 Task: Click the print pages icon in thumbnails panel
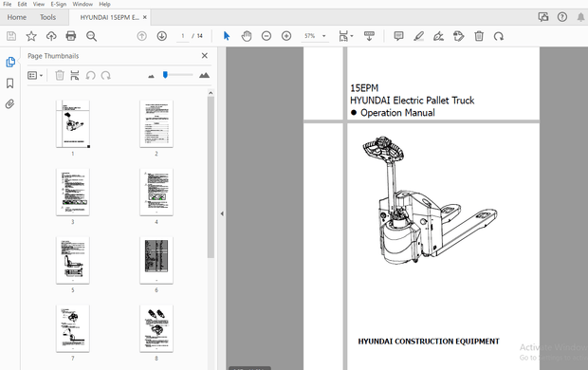[75, 76]
